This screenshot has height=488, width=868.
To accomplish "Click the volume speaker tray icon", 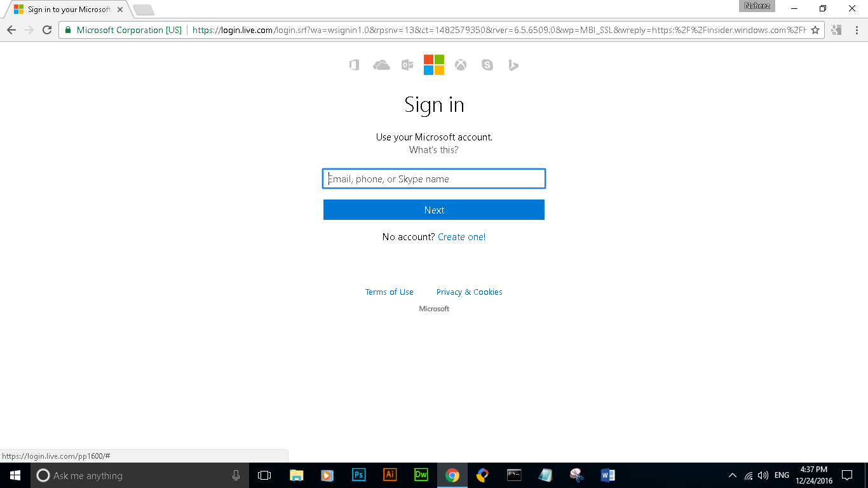I will 763,475.
